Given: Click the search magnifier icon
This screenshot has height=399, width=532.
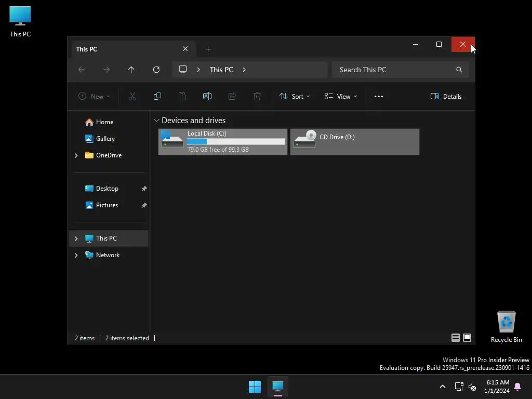Looking at the screenshot, I should pos(459,70).
